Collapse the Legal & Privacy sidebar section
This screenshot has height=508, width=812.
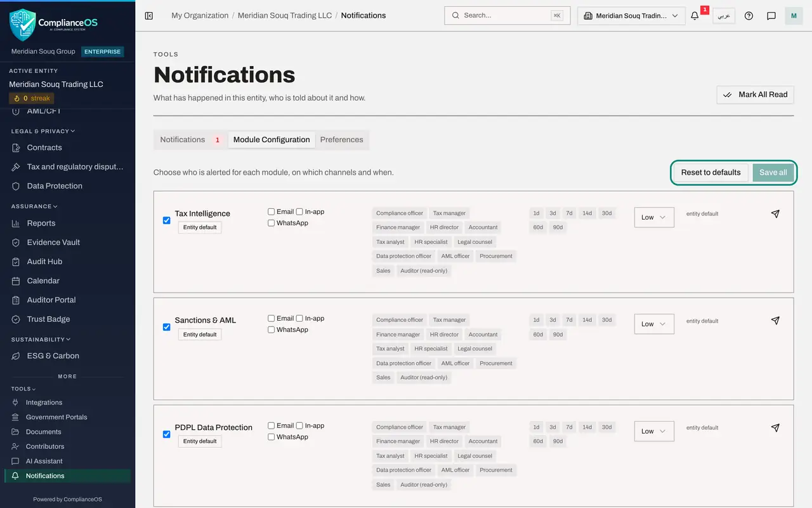pos(43,131)
